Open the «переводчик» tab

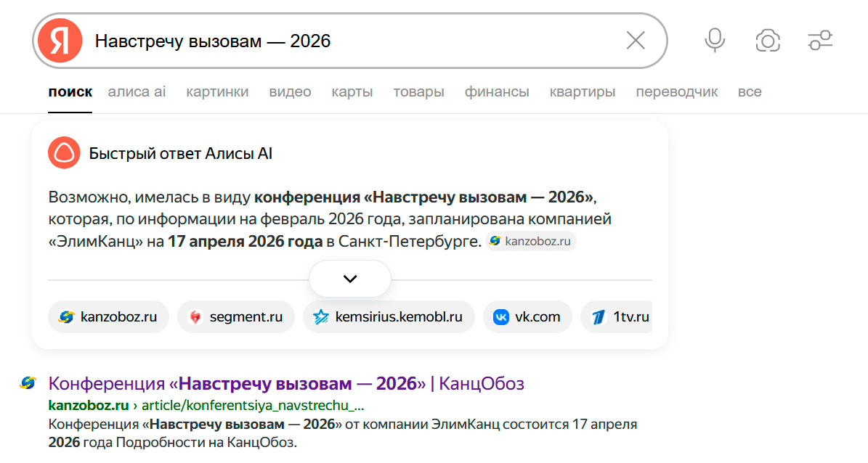(x=676, y=92)
